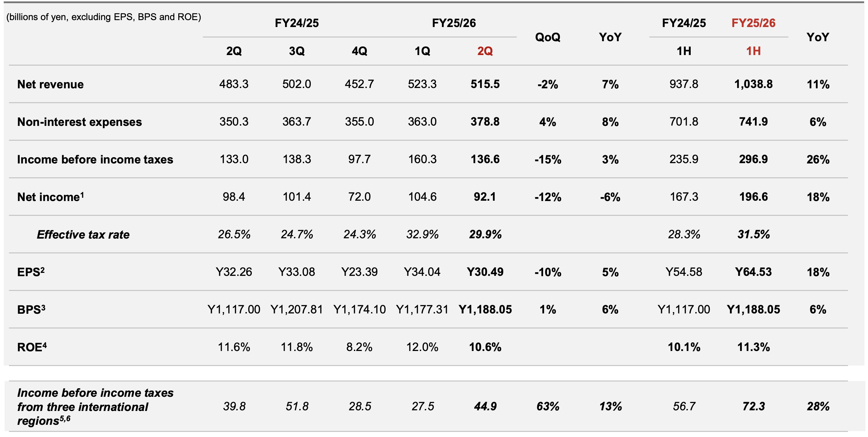Click the QoQ column header
This screenshot has width=868, height=437.
[548, 37]
